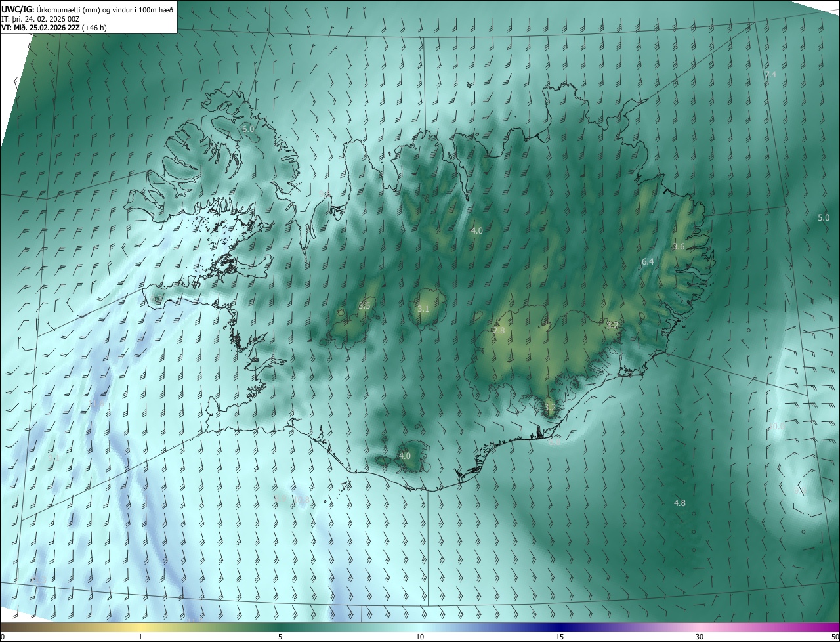This screenshot has height=642, width=840.
Task: Click the 3.6 value label on the map
Action: [x=679, y=247]
